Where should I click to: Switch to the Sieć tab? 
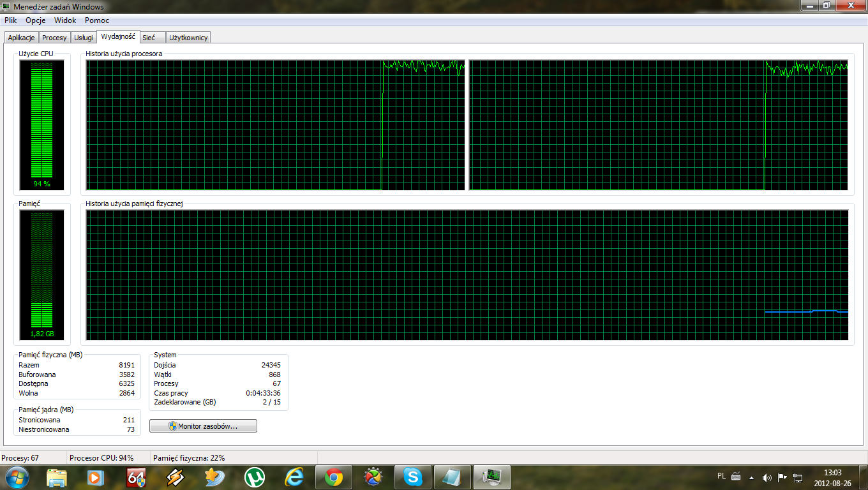pos(153,38)
